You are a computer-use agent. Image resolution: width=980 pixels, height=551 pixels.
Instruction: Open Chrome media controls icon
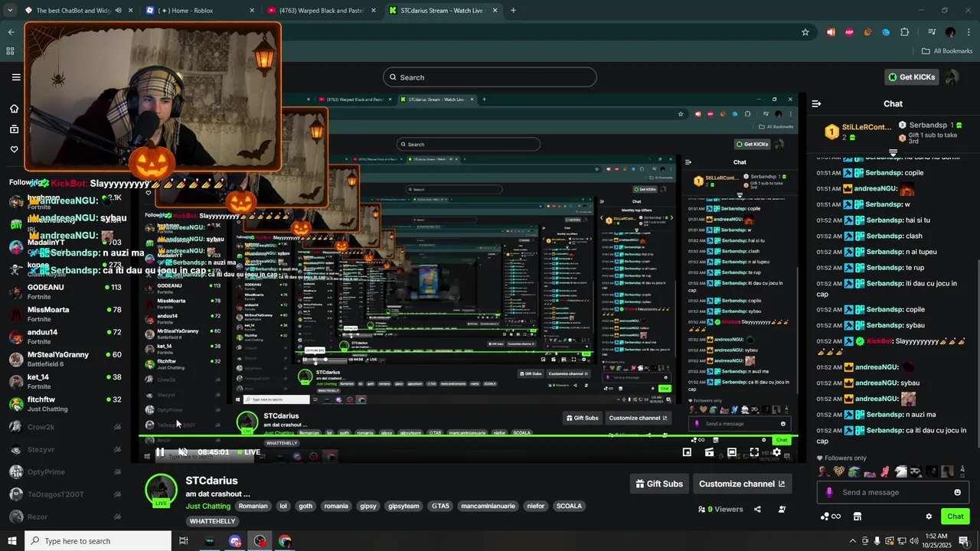click(x=932, y=32)
